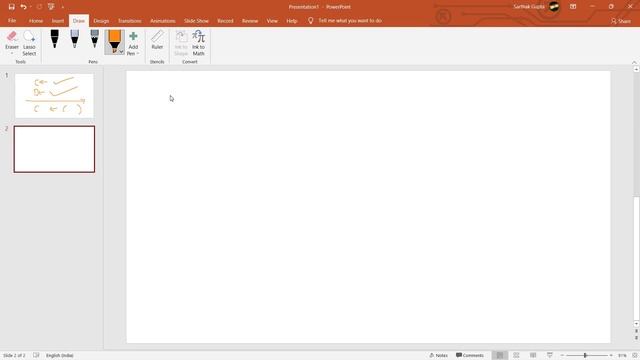Select blank slide 2 thumbnail

pos(54,149)
